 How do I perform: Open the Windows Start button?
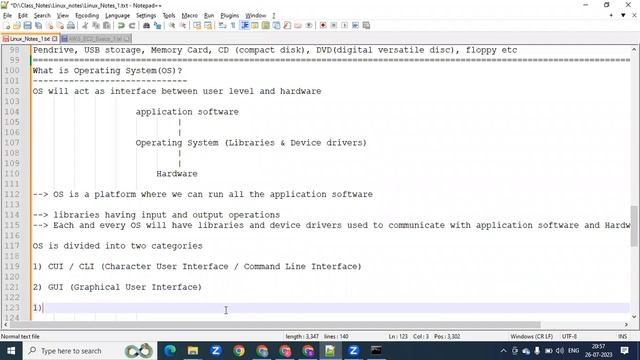11,351
